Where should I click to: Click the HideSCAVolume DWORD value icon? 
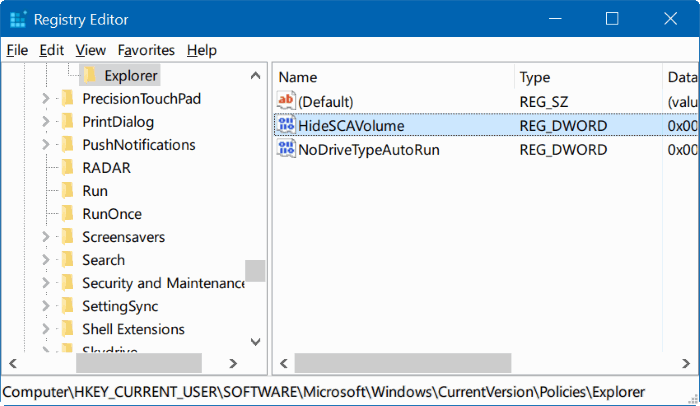[x=286, y=125]
